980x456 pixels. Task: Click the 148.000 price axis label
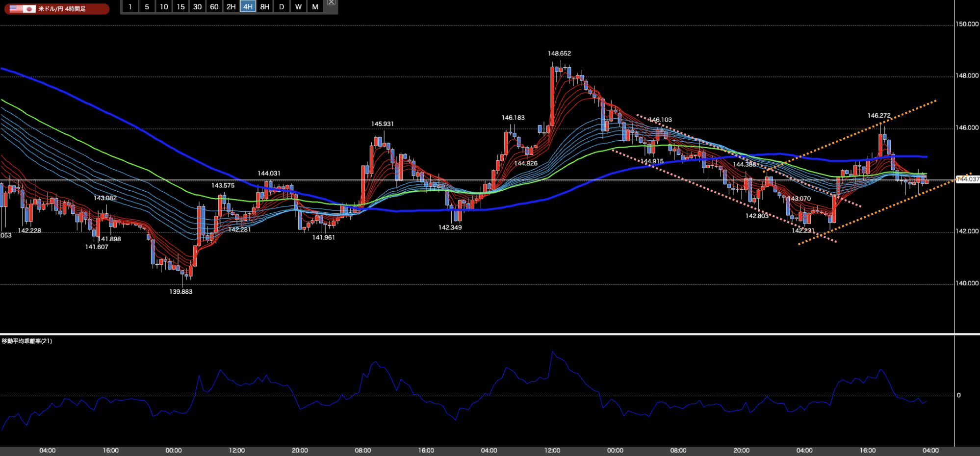click(x=967, y=76)
